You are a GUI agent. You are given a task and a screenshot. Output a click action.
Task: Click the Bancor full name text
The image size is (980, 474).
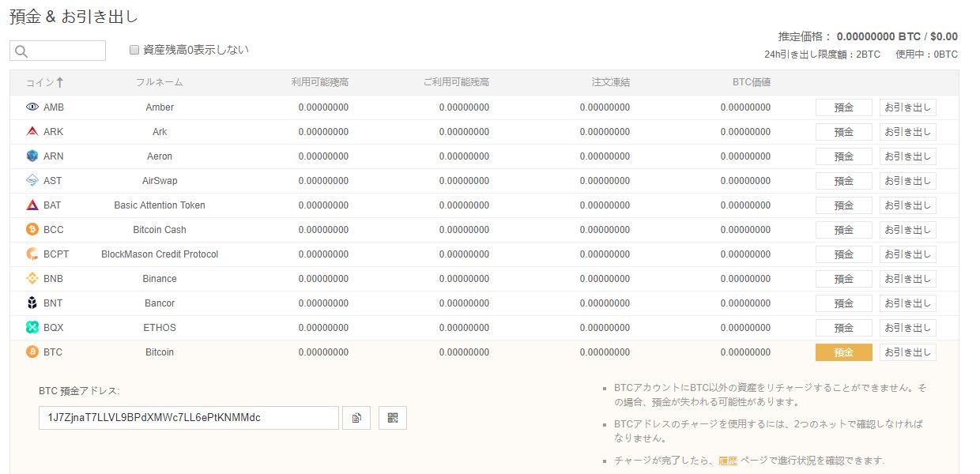(160, 303)
